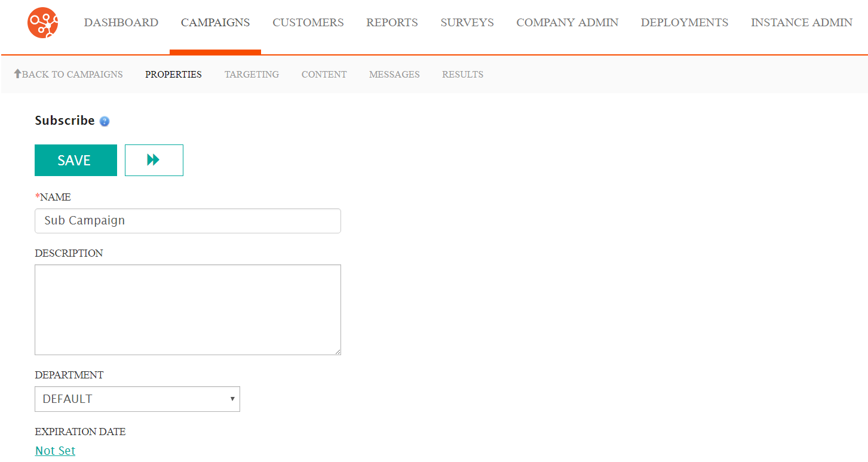Click the DESCRIPTION field label
This screenshot has width=868, height=462.
click(x=69, y=253)
